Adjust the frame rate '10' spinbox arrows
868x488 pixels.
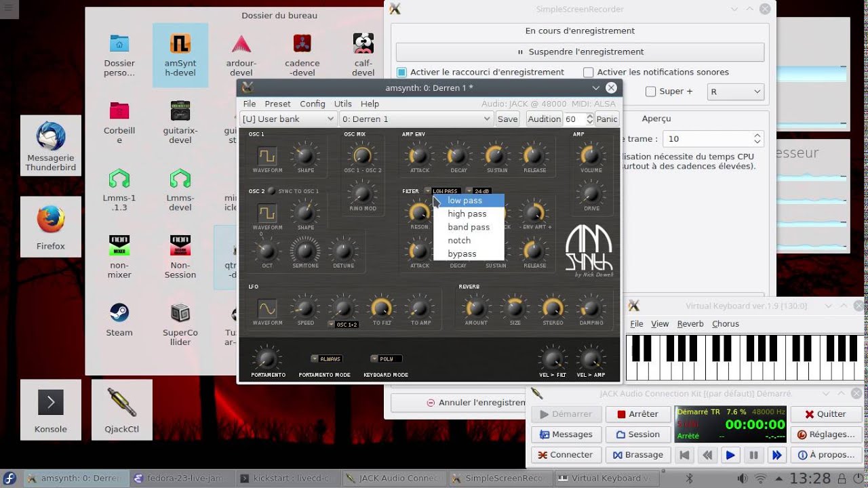coord(757,139)
